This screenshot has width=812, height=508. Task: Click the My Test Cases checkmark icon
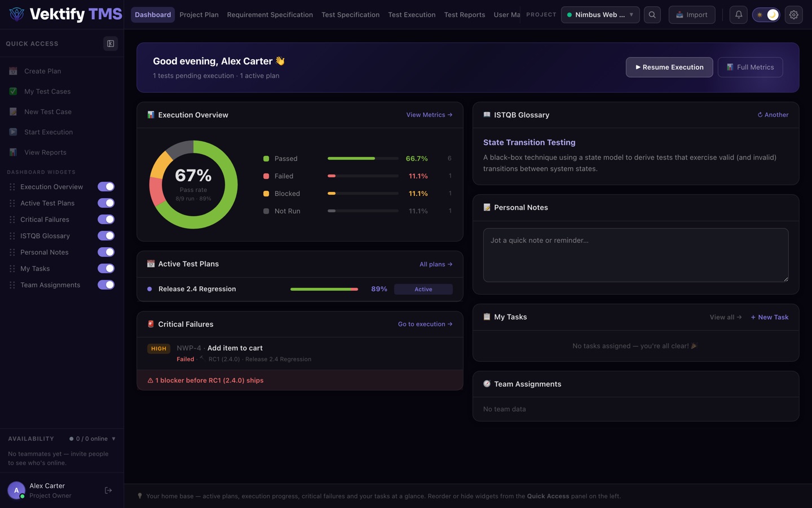[x=13, y=91]
